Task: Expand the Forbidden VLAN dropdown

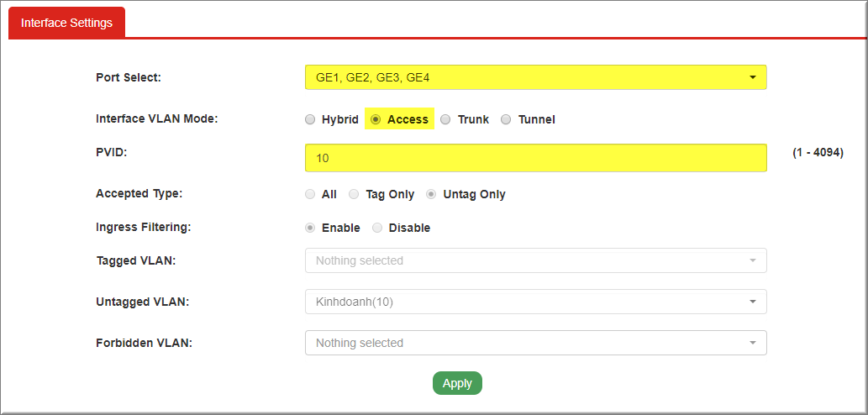Action: [535, 343]
